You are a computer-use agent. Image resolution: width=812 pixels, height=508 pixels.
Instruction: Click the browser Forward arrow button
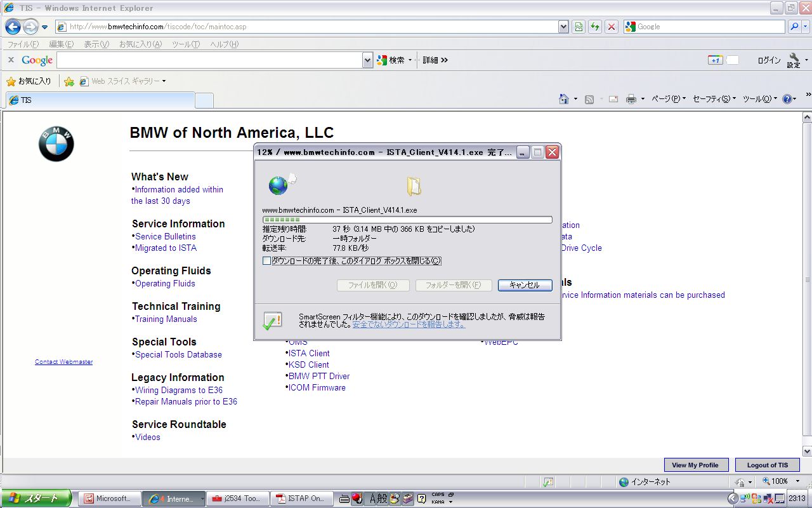click(x=30, y=27)
